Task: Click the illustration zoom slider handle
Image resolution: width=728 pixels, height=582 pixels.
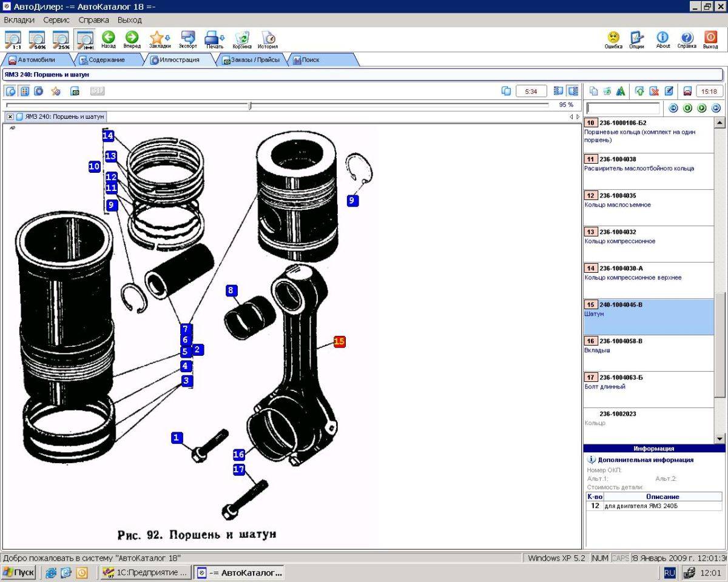Action: [x=250, y=105]
